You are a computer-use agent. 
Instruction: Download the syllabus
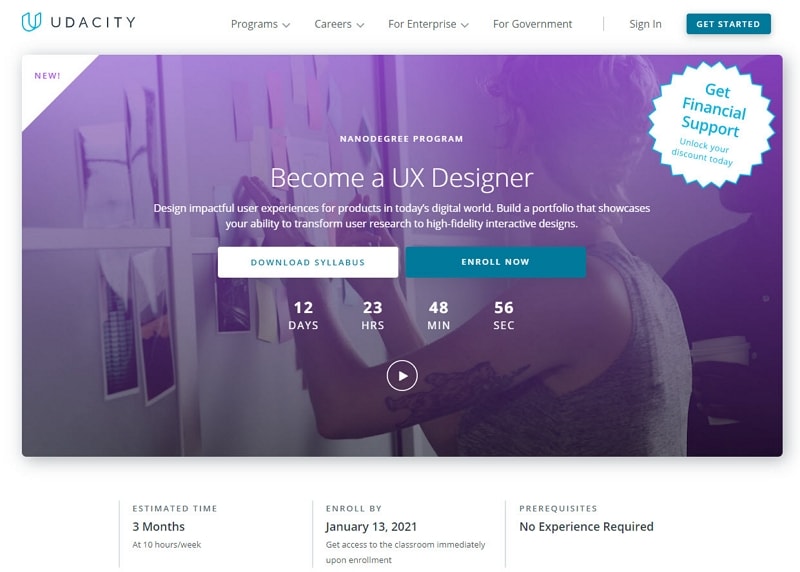308,262
